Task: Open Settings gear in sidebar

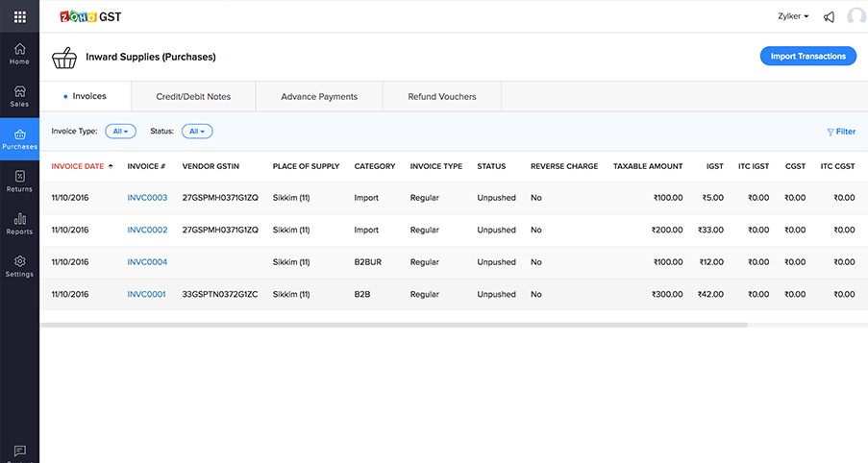Action: coord(19,265)
